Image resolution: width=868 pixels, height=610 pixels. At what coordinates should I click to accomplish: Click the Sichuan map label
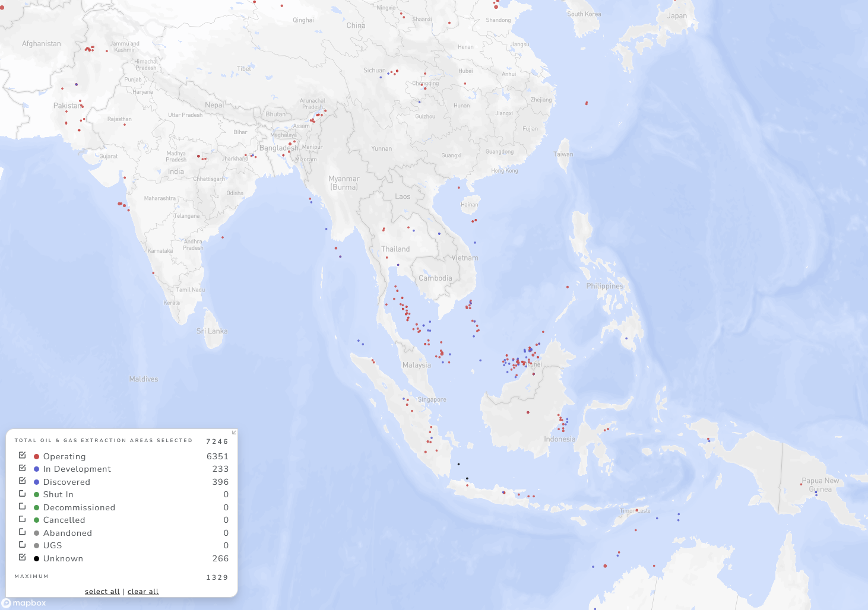click(375, 71)
